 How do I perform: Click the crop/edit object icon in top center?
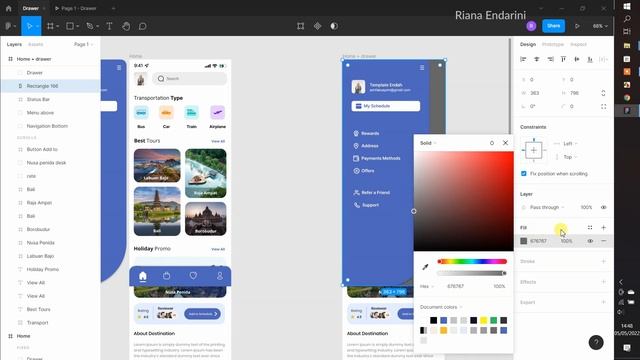tap(300, 26)
